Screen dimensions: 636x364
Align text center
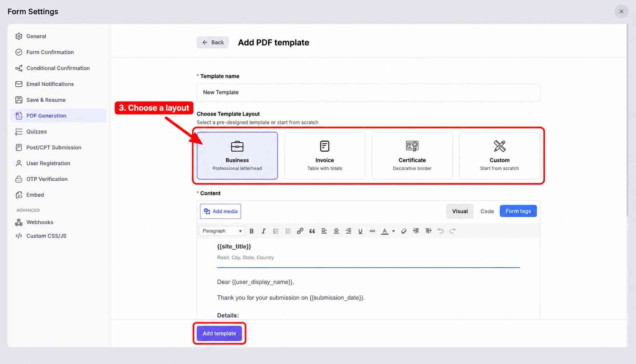coord(336,231)
